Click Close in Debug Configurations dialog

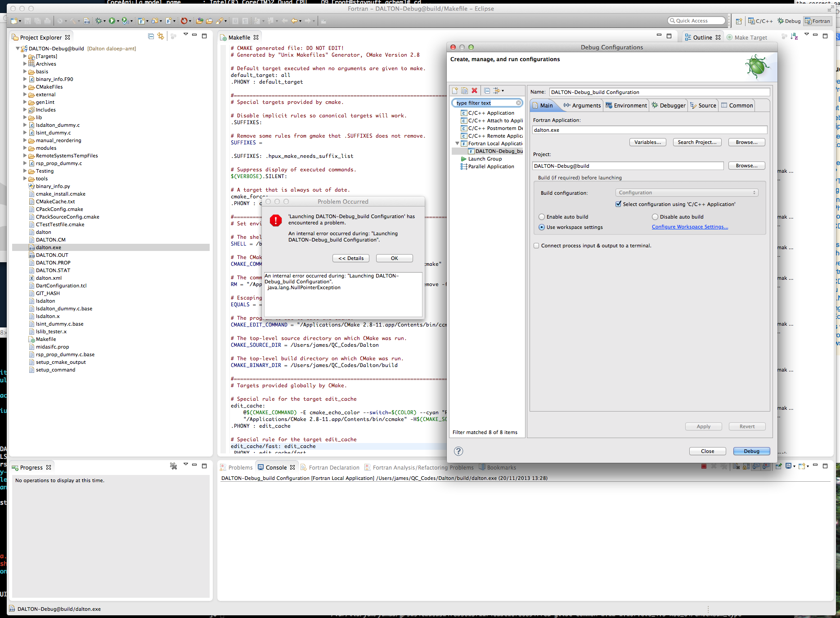(x=708, y=451)
